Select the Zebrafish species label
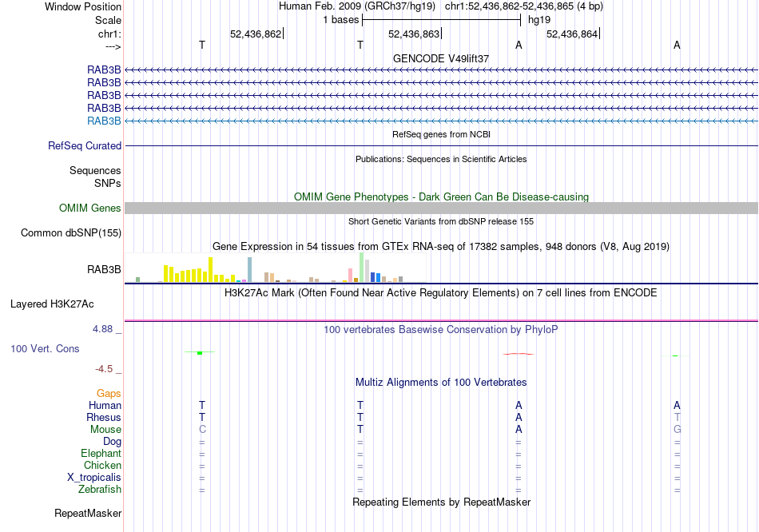Image resolution: width=759 pixels, height=532 pixels. click(100, 490)
